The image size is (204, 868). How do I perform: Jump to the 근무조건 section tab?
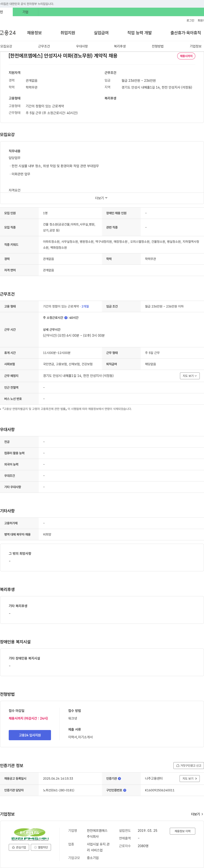pos(44,46)
